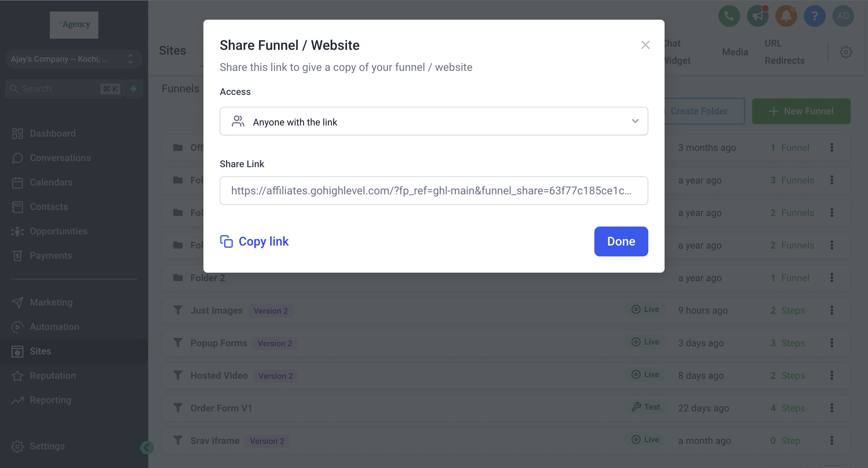
Task: Open the URL Redirects tab
Action: coord(784,52)
